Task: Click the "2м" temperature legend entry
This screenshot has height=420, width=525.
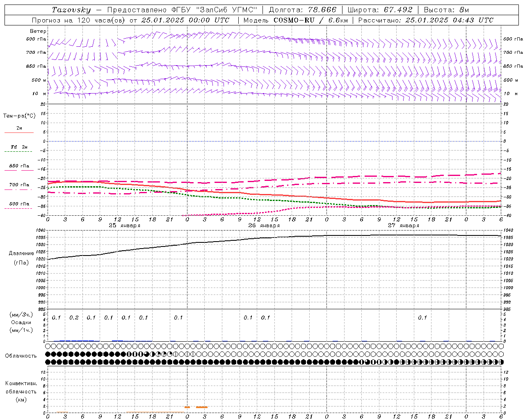Action: [x=19, y=128]
